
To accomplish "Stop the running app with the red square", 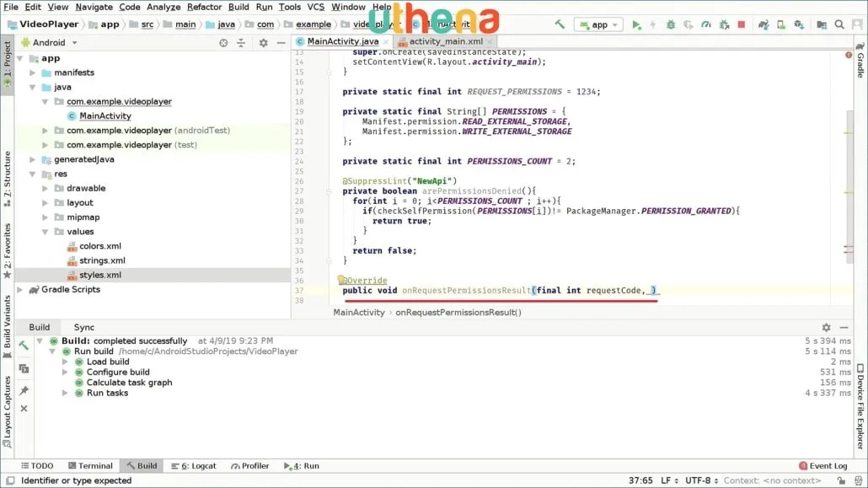I will tap(742, 24).
